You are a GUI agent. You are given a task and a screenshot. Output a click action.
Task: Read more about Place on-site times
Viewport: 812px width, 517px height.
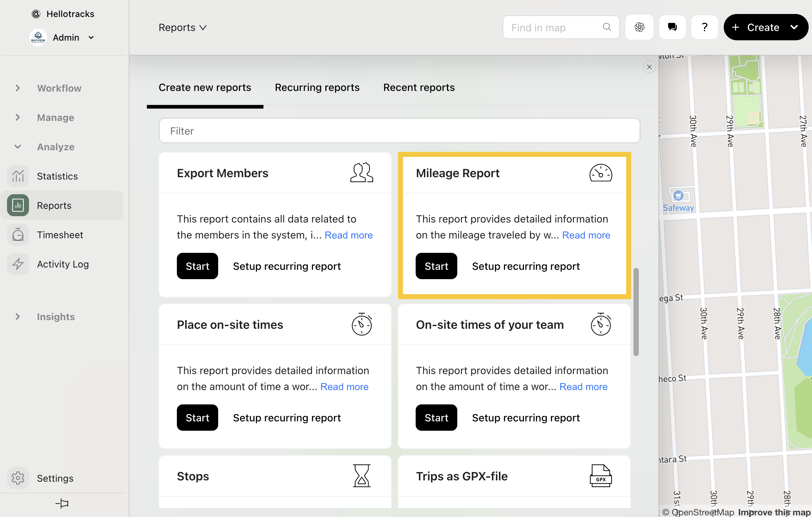344,386
